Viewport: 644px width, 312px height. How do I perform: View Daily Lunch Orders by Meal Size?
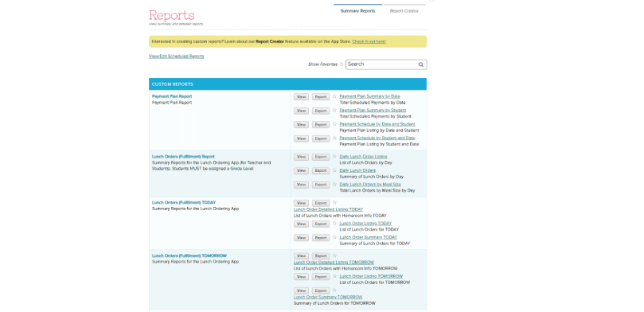pos(301,185)
